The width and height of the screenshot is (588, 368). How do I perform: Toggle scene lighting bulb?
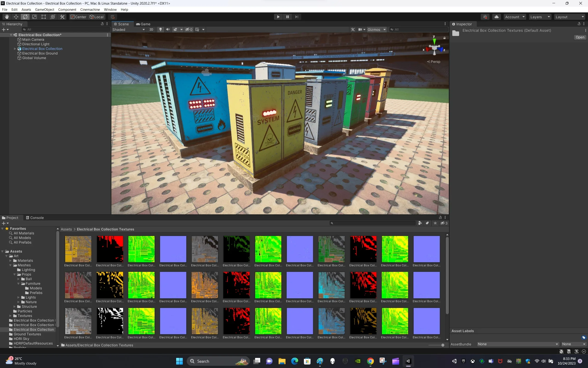[160, 29]
